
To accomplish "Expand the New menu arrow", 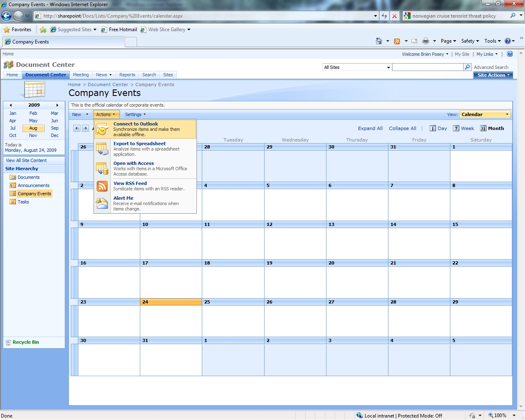I will point(87,114).
